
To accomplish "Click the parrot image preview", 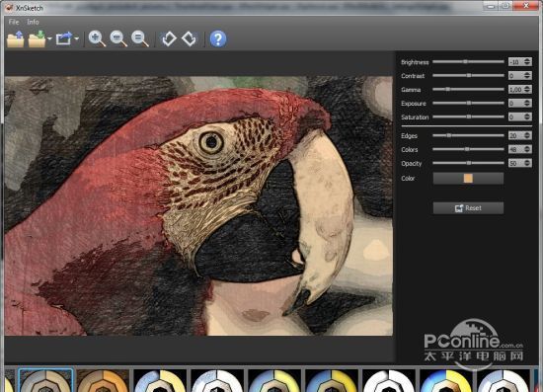I will 198,205.
